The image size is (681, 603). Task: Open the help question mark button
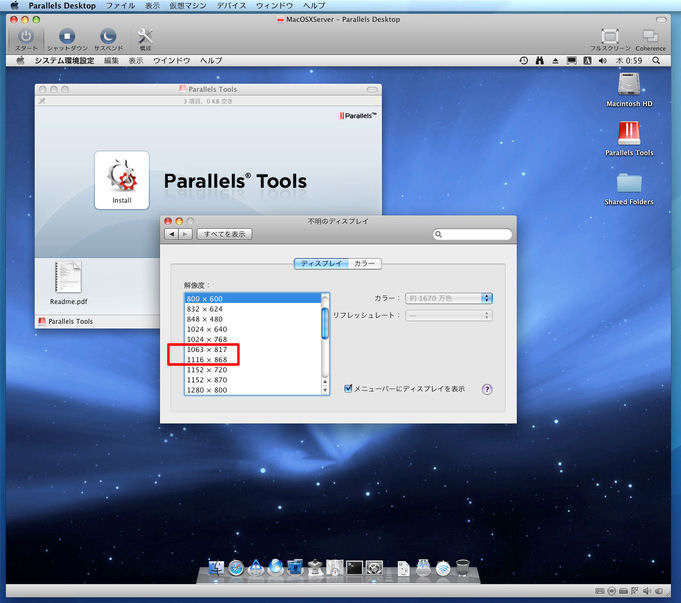487,389
